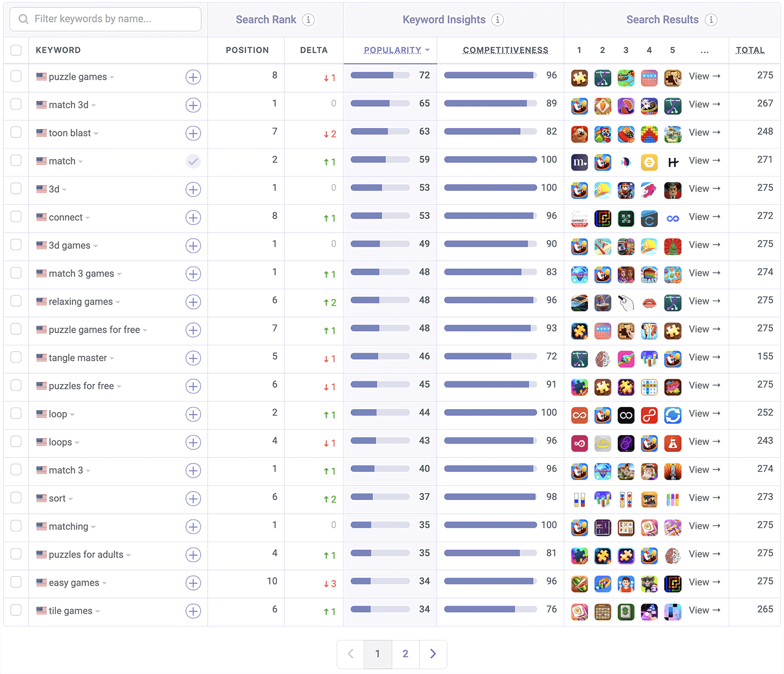Open View link in 'match' row

705,161
